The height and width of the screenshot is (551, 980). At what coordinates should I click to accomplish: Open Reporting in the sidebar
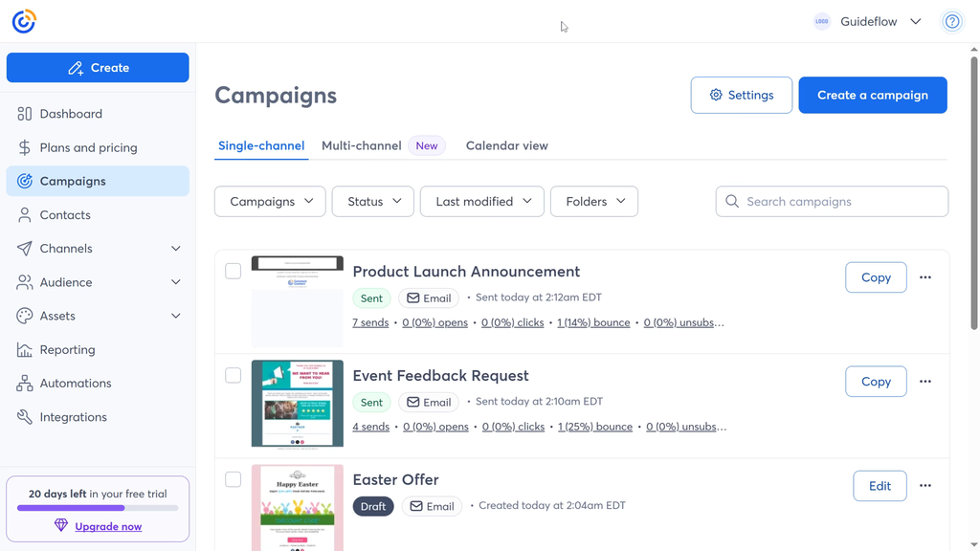click(x=67, y=350)
